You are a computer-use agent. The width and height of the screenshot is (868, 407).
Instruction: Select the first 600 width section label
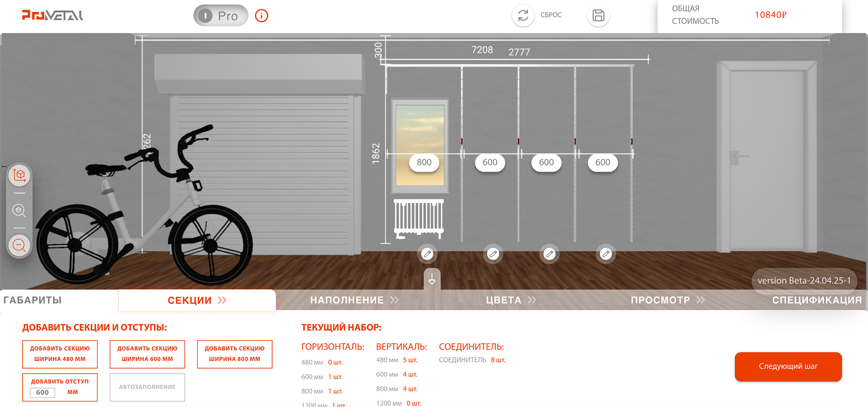490,163
